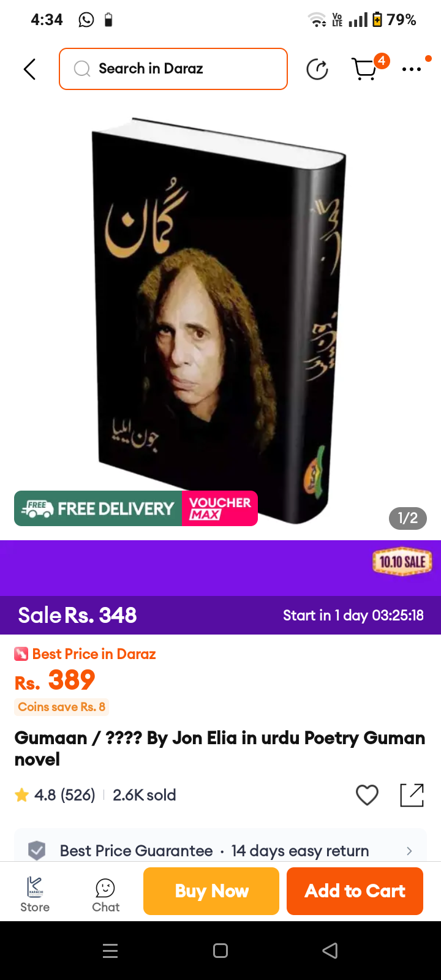Tap the Voucher Max badge

coord(220,508)
